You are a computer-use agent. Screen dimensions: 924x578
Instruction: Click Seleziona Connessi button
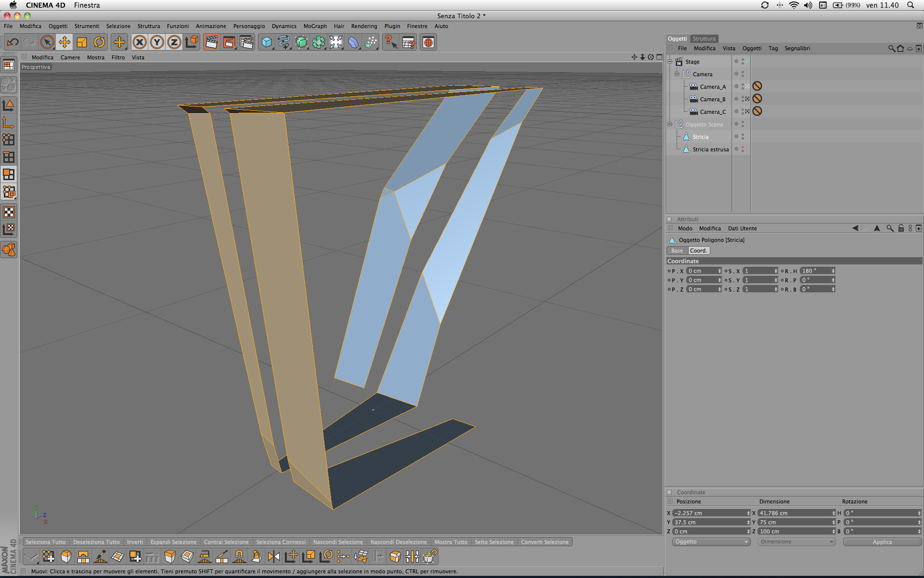coord(281,542)
